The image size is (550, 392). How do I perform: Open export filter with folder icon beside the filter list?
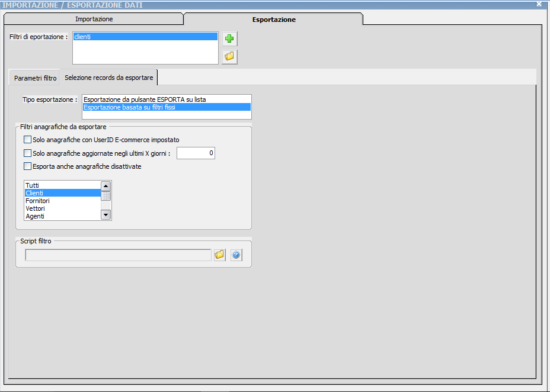(x=230, y=56)
